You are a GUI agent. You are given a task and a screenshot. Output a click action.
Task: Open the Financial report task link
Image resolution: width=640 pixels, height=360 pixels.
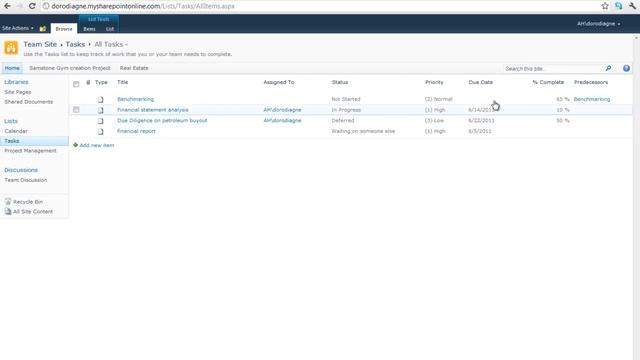[x=136, y=131]
